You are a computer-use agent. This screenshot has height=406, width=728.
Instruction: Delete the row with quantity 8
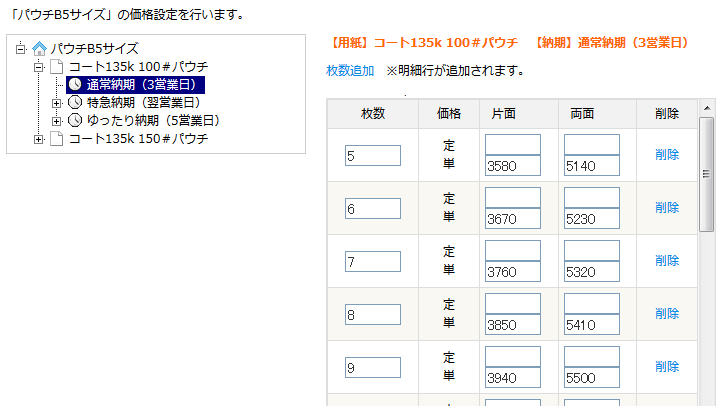[667, 314]
